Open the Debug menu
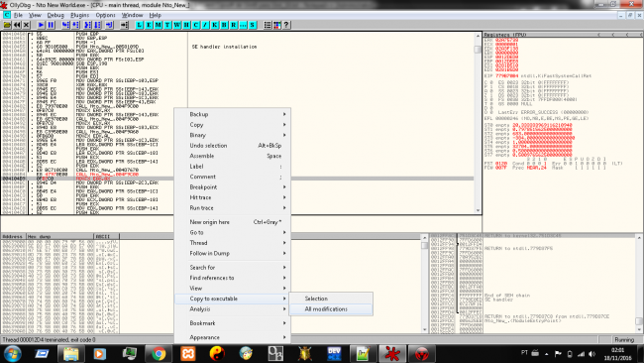The image size is (644, 363). pos(55,15)
